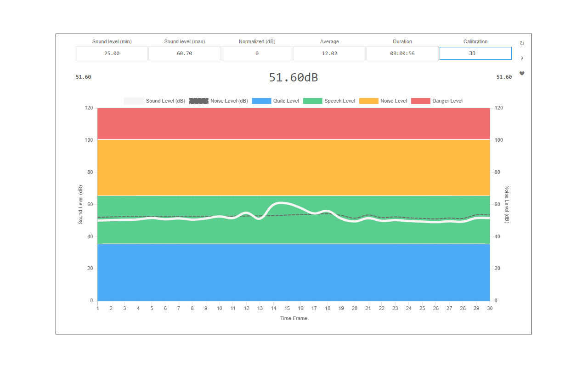Toggle the Sound Level (dB) legend entry

(155, 101)
